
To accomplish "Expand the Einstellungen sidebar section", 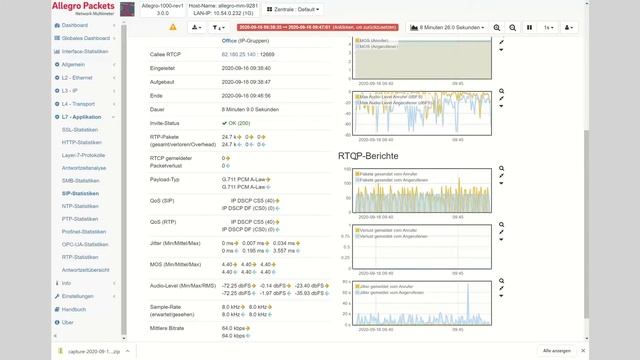I will [78, 296].
